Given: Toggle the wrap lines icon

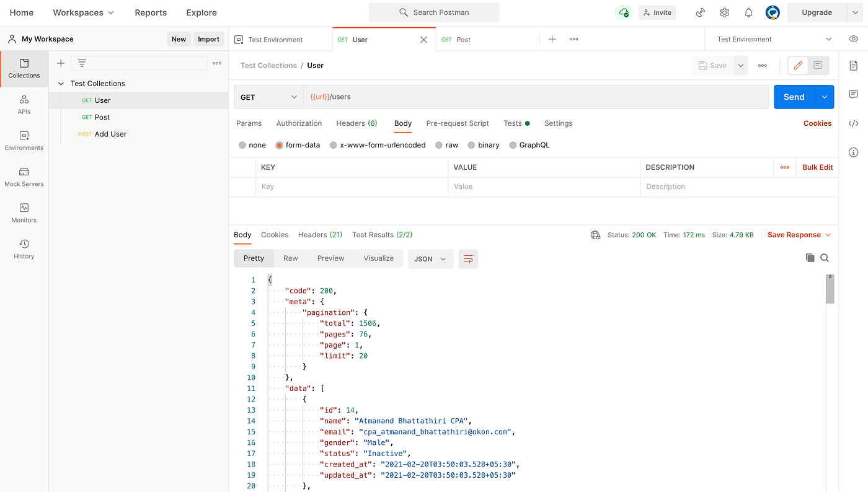Looking at the screenshot, I should click(468, 258).
